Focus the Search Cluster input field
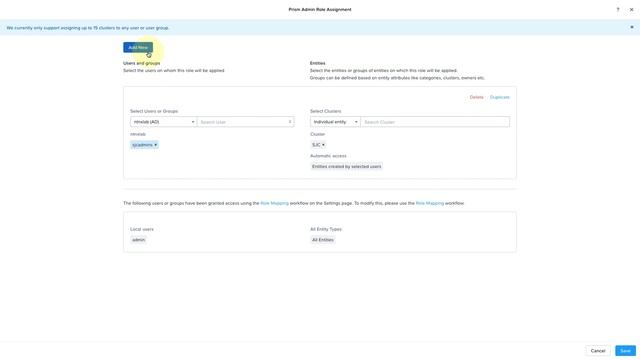This screenshot has height=360, width=640. [x=435, y=122]
